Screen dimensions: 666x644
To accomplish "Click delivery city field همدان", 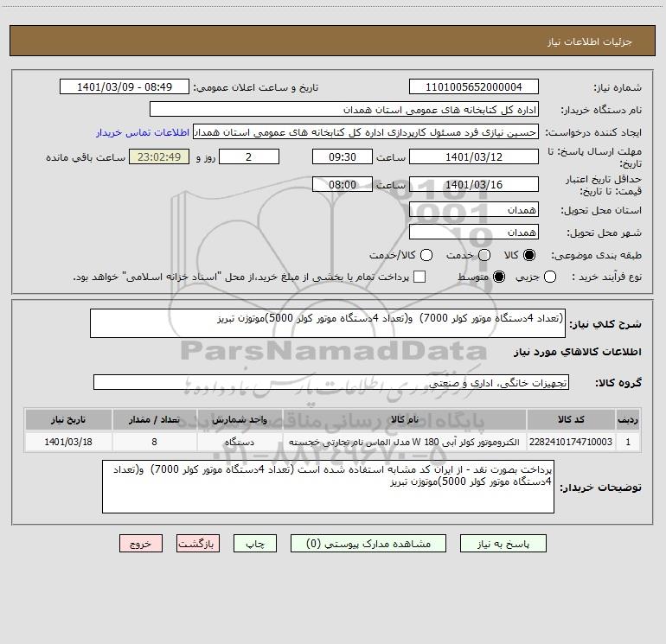I will point(474,233).
